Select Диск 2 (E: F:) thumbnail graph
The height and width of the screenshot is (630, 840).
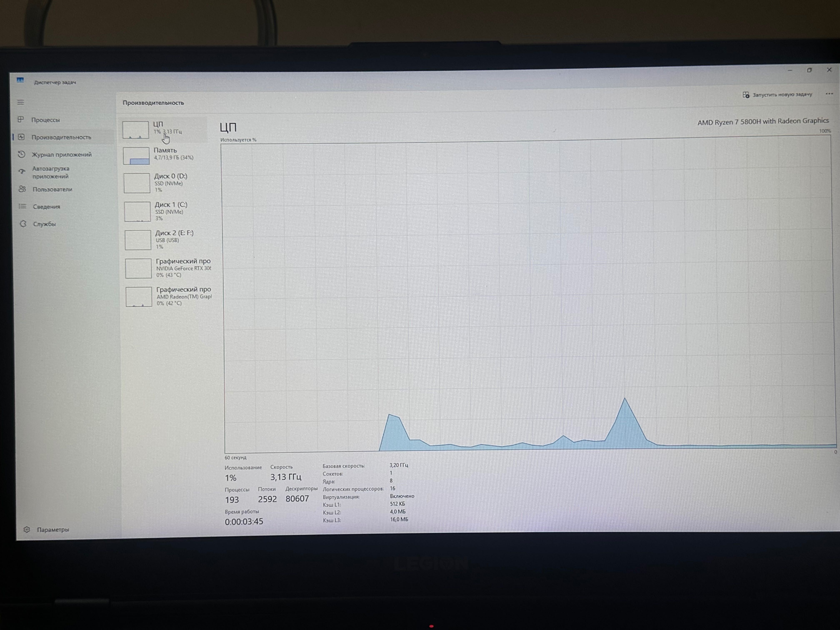138,240
